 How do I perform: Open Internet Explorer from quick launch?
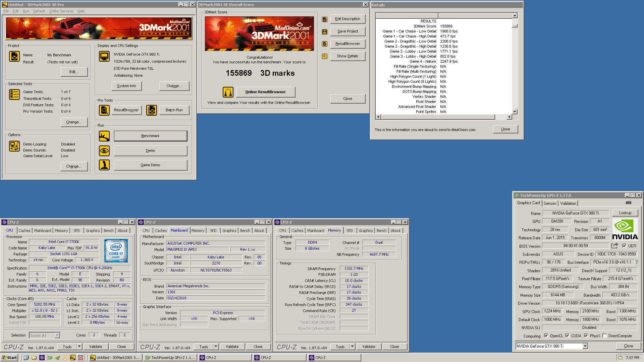(x=26, y=358)
